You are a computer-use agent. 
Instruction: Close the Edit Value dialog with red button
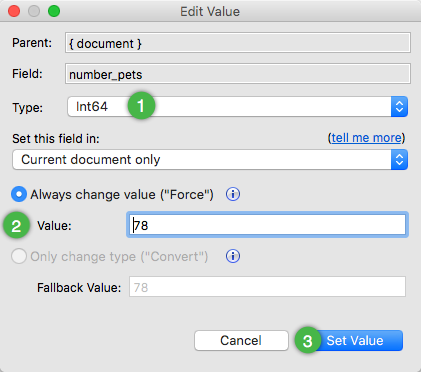pos(14,11)
